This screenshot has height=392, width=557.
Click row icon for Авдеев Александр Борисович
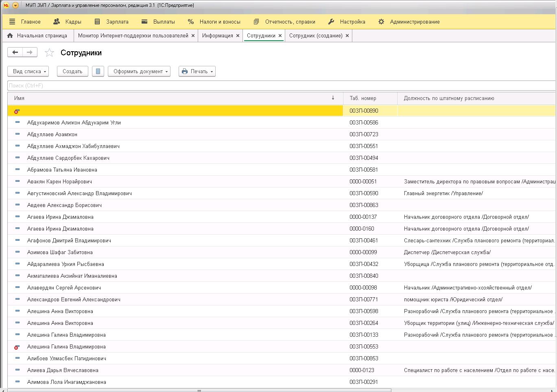17,205
